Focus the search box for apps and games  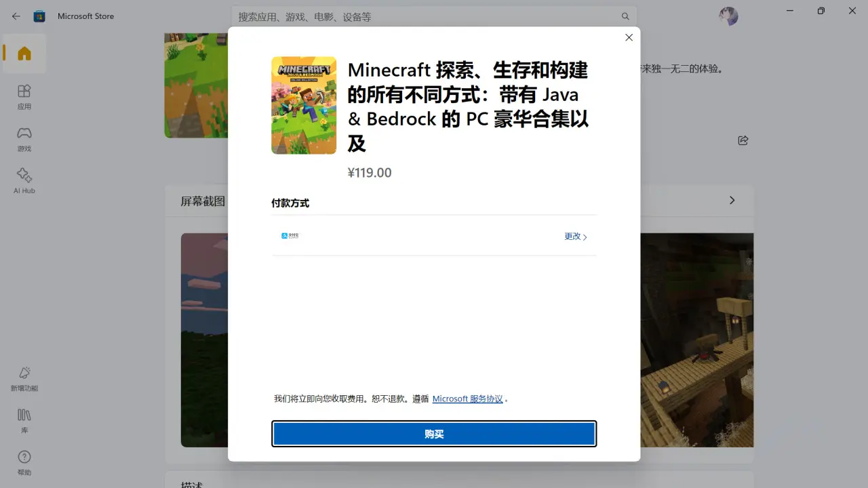click(x=434, y=16)
